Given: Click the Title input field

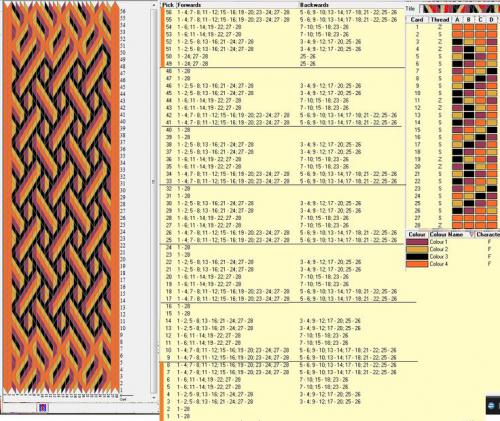Looking at the screenshot, I should click(x=459, y=9).
